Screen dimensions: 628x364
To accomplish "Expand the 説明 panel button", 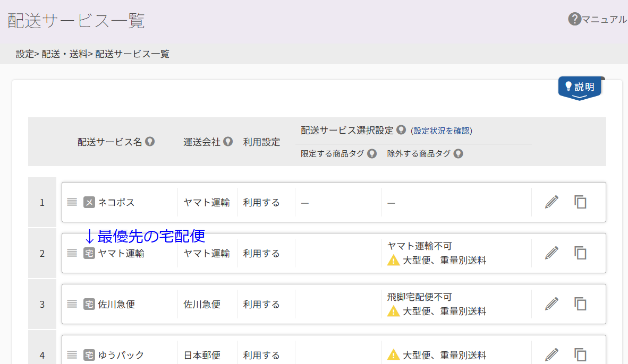I will click(x=580, y=88).
